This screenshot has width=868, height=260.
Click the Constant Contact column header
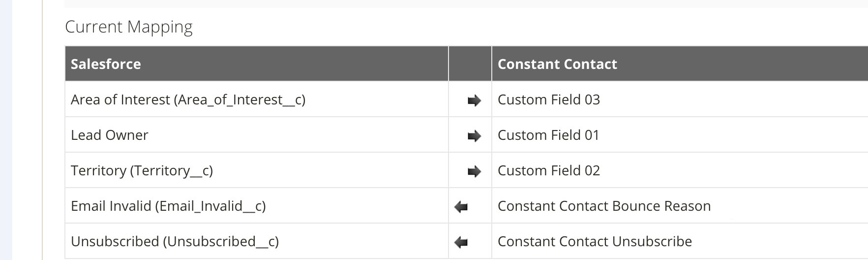click(x=680, y=64)
